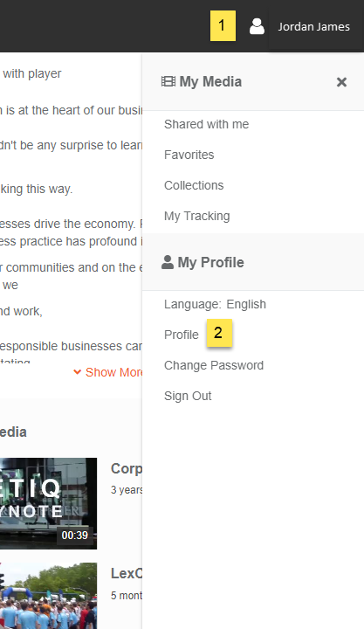Expand description with Show More
The height and width of the screenshot is (629, 364).
(x=113, y=372)
